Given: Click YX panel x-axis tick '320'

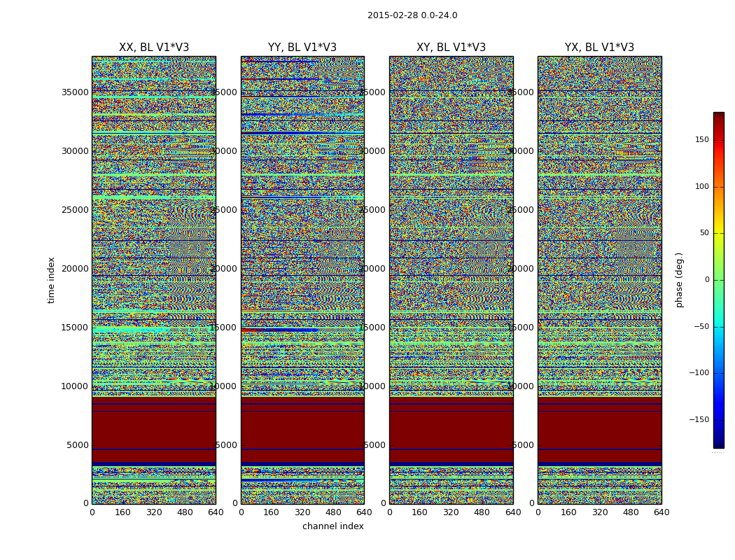Looking at the screenshot, I should (599, 512).
